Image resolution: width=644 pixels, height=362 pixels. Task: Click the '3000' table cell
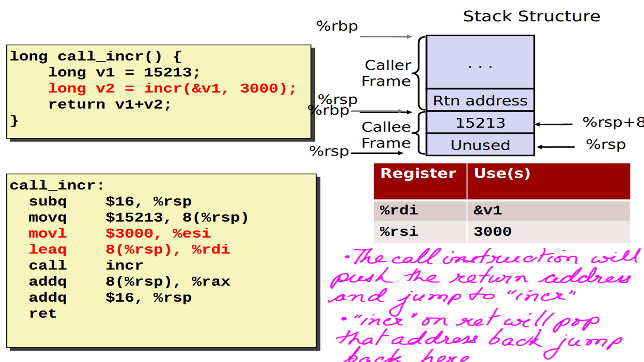click(549, 232)
